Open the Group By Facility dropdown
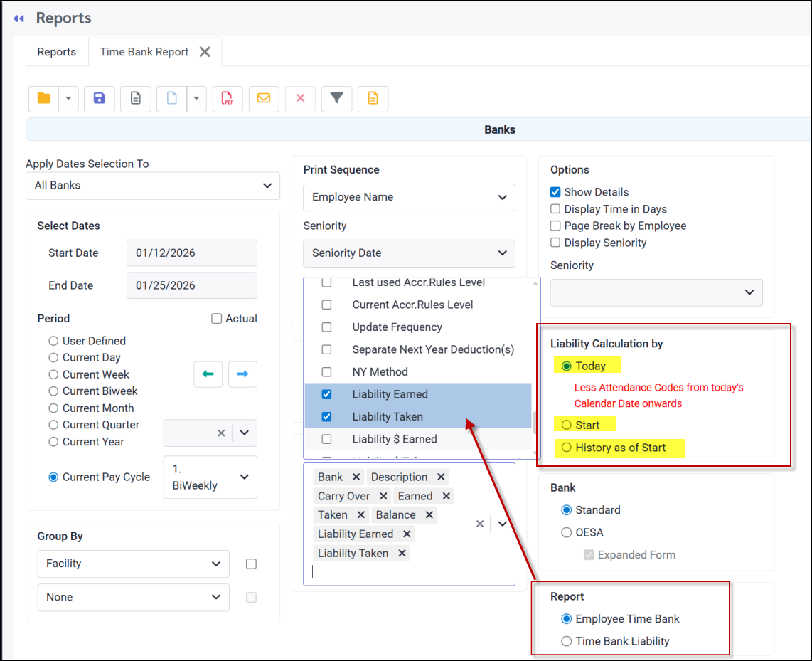This screenshot has width=812, height=661. click(133, 564)
